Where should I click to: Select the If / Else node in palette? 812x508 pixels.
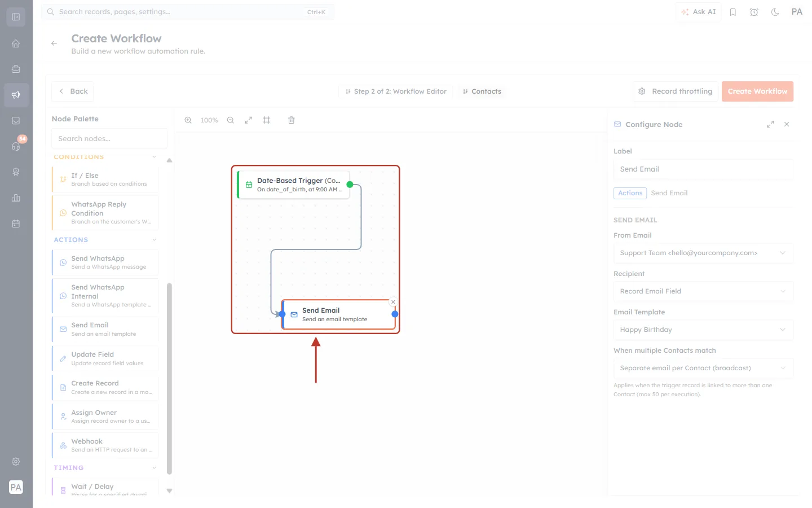105,179
